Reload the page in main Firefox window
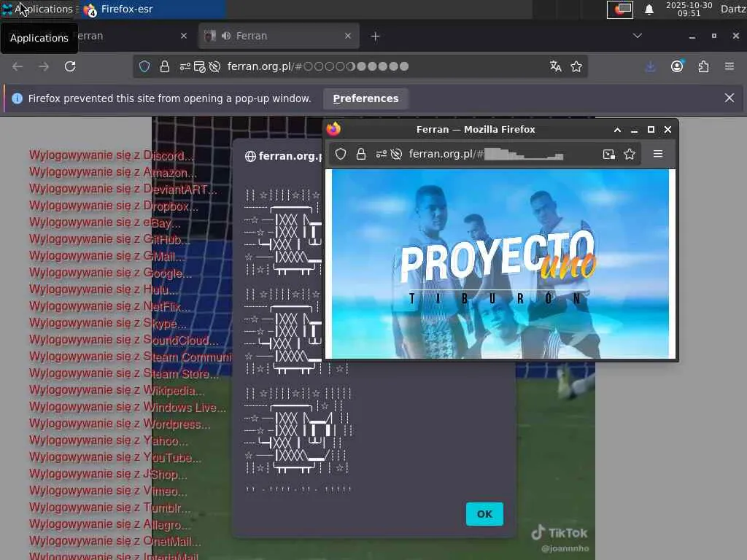 (x=70, y=66)
